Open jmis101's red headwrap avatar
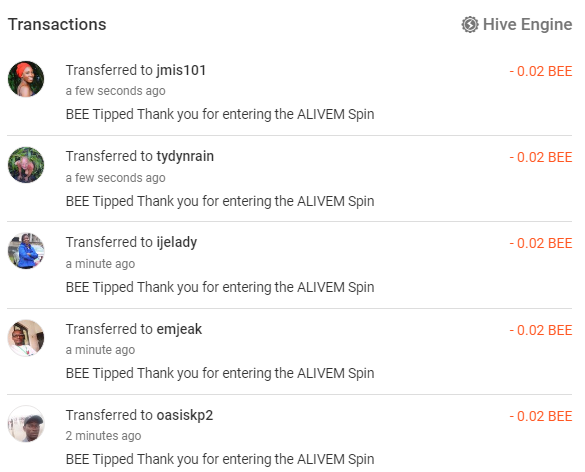 pos(26,79)
